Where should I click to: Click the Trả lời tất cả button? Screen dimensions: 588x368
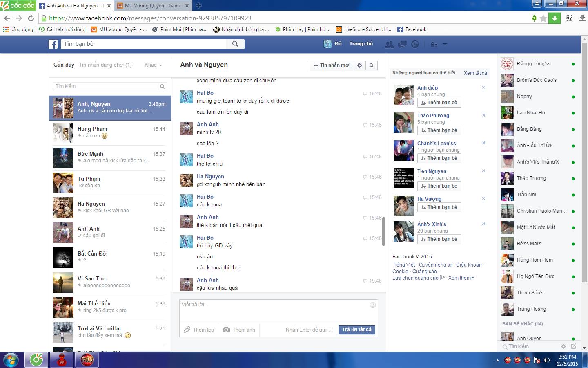(356, 330)
